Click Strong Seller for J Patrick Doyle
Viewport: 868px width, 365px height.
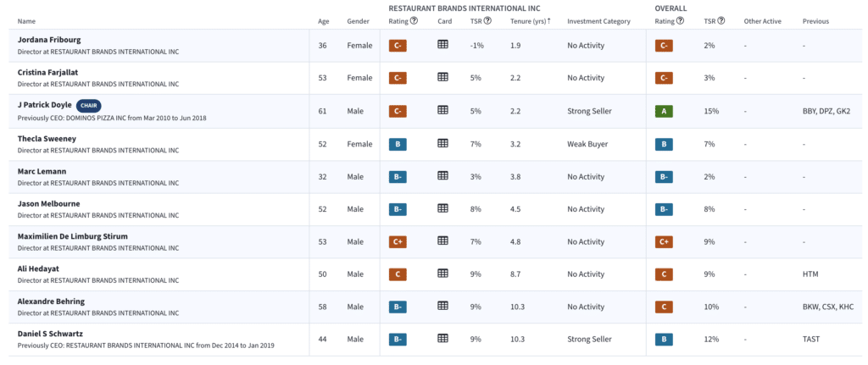(589, 111)
